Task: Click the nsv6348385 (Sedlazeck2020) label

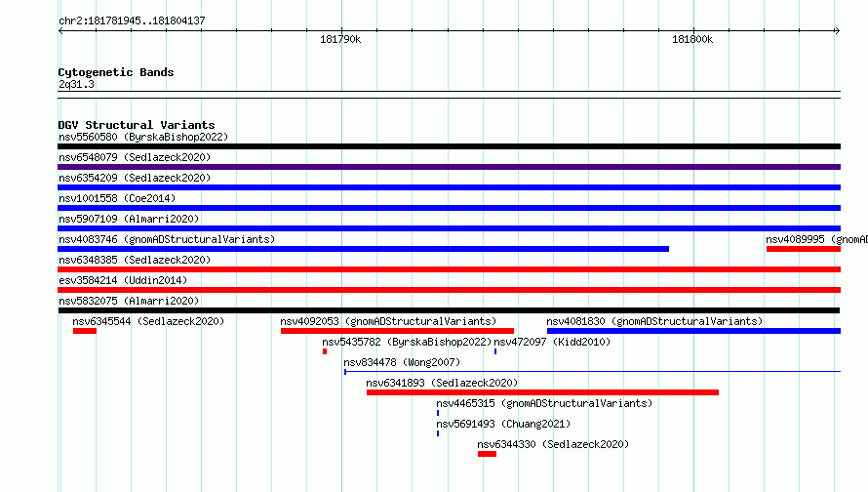Action: (135, 260)
